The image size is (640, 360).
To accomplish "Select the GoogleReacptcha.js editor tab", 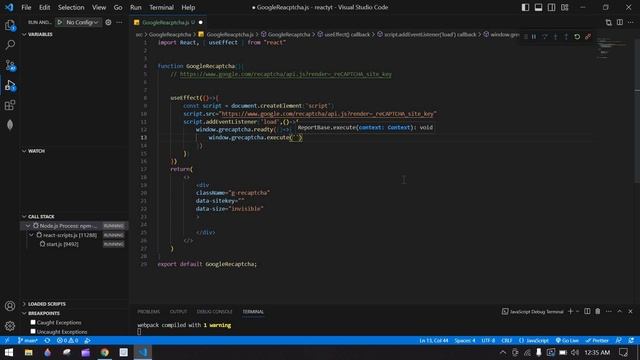I will 169,22.
